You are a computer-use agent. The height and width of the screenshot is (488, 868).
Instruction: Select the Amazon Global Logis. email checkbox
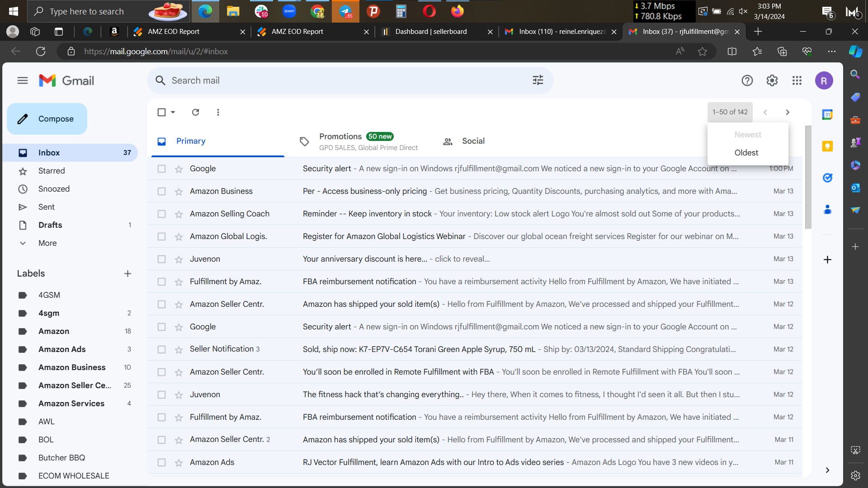(161, 236)
